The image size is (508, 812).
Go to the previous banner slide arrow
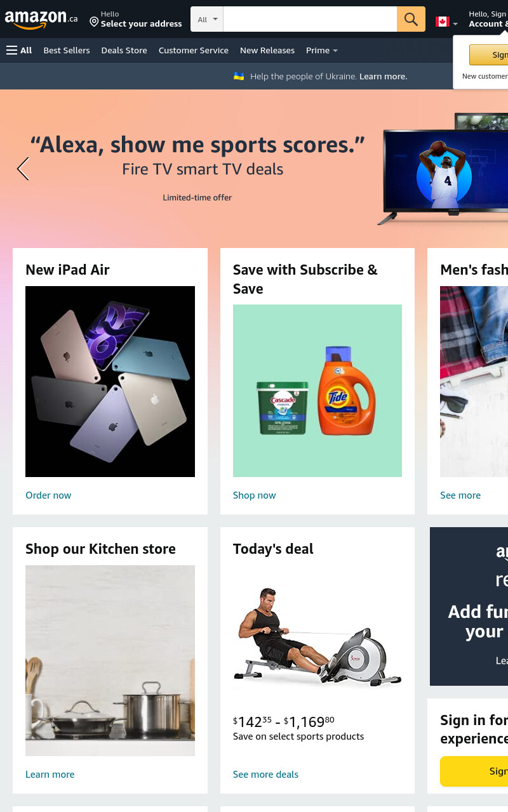(23, 169)
